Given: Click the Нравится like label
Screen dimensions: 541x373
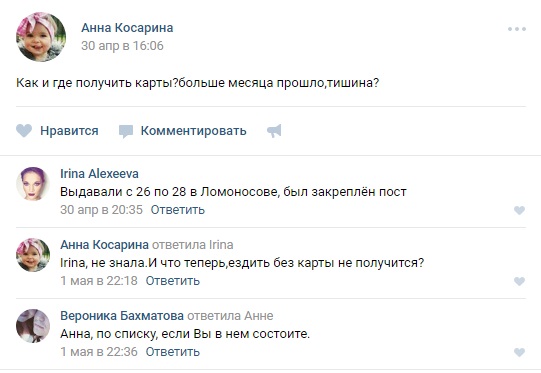Looking at the screenshot, I should [x=69, y=131].
